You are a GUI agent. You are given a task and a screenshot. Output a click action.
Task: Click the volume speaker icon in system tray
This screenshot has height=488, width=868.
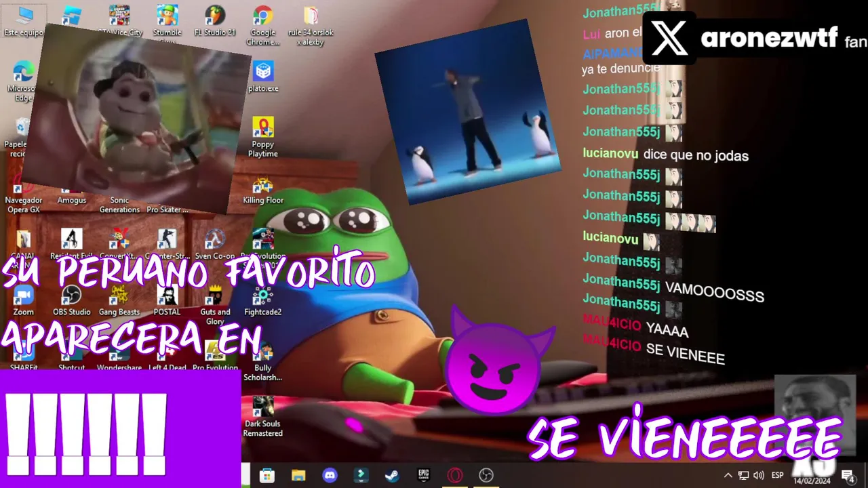[x=759, y=475]
